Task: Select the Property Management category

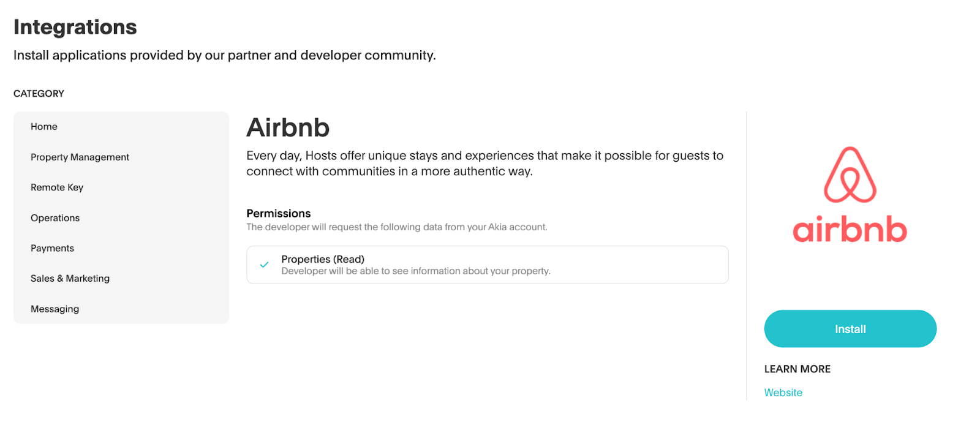Action: pos(80,157)
